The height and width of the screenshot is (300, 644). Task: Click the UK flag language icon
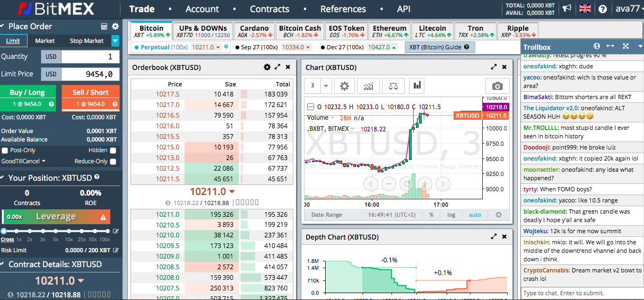[585, 8]
